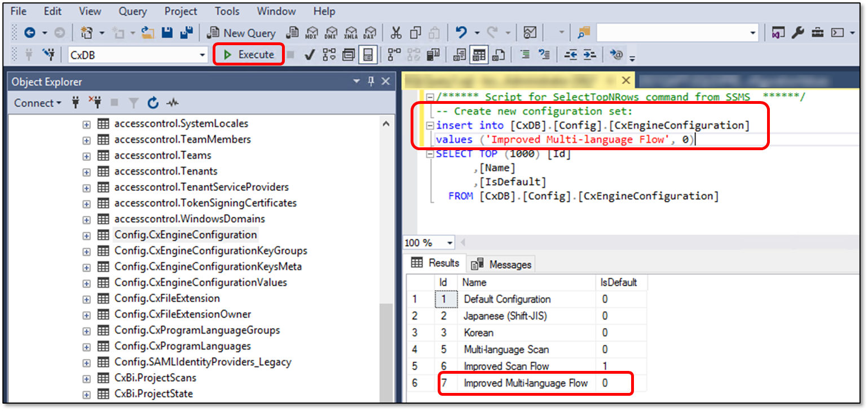Click Display Estimated Execution Plan icon
This screenshot has height=411, width=868.
click(x=329, y=55)
